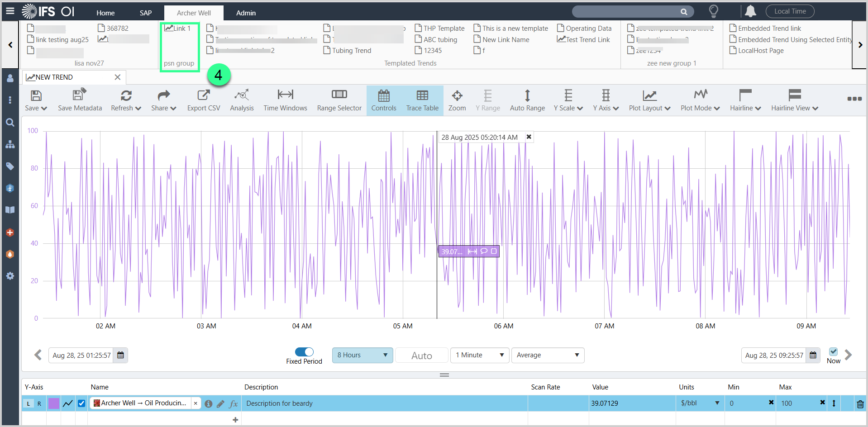Open the Tubing Trend link
Screen dimensions: 868x427
[x=351, y=51]
